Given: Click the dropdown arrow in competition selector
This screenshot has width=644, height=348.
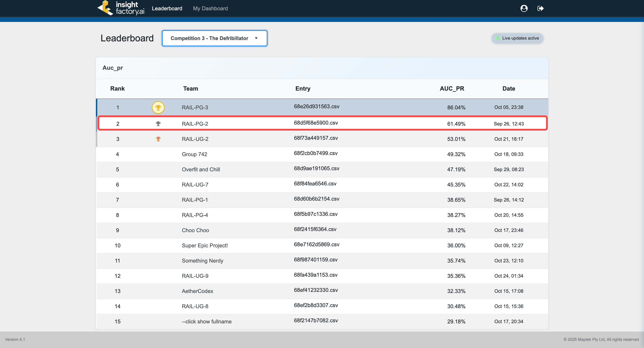Looking at the screenshot, I should click(256, 38).
